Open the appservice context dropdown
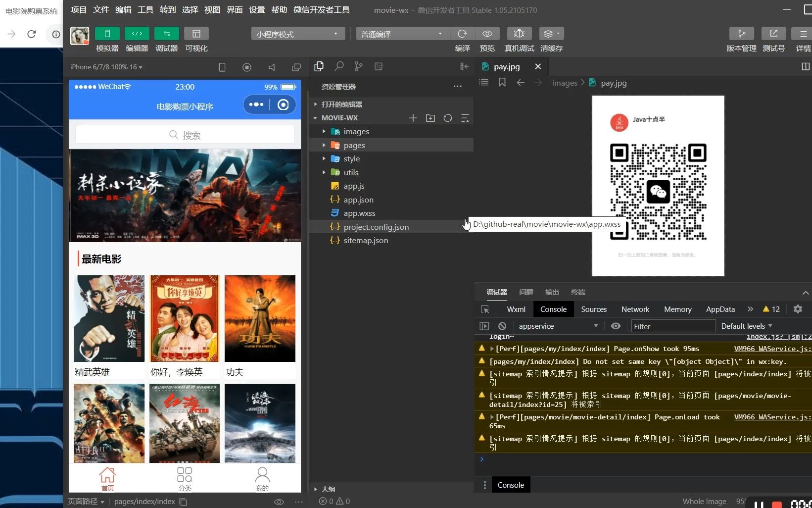Screen dimensions: 812x508 [x=558, y=326]
